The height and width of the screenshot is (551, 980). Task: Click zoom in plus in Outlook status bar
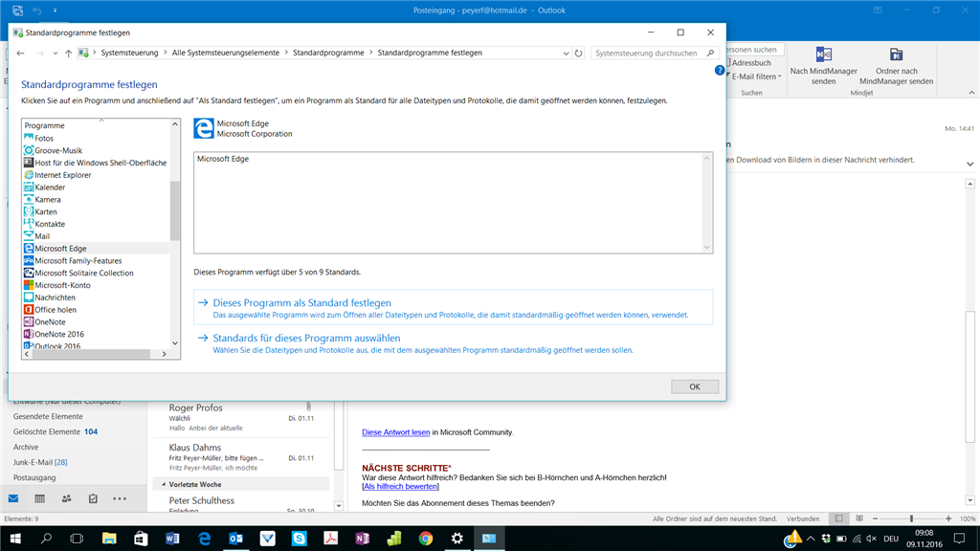948,518
